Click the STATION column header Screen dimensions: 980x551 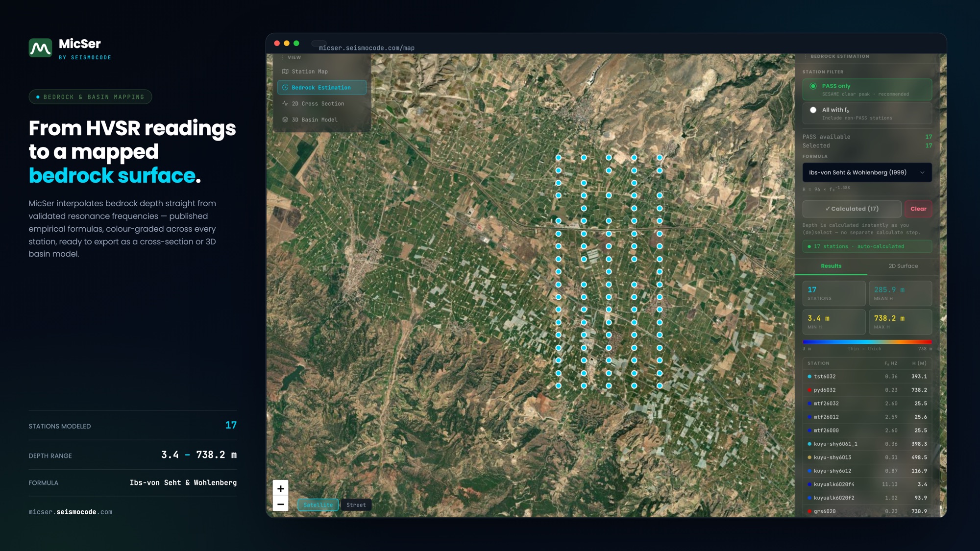[x=818, y=363]
